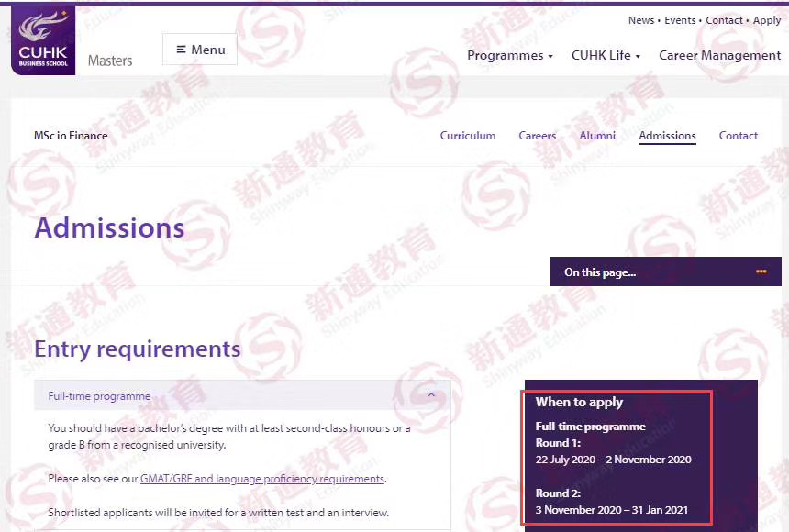This screenshot has width=789, height=532.
Task: Switch to the Alumni tab
Action: (597, 136)
